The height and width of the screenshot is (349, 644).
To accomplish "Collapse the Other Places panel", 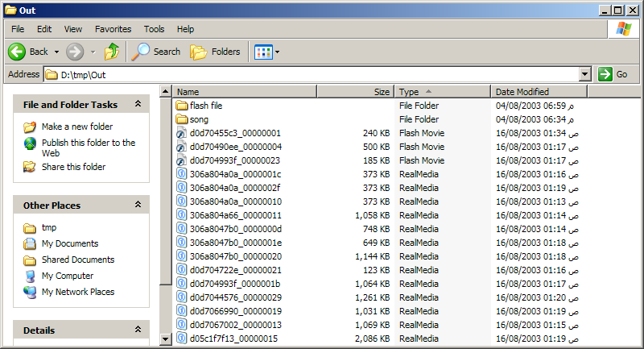I will point(138,206).
